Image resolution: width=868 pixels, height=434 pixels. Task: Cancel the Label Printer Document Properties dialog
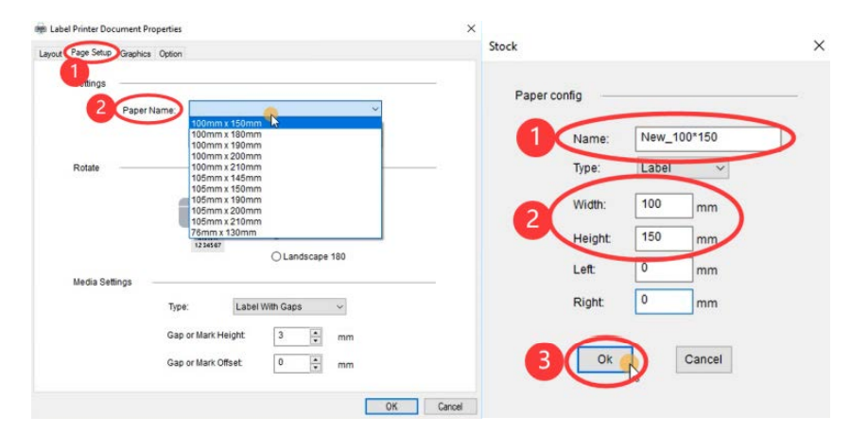(450, 407)
